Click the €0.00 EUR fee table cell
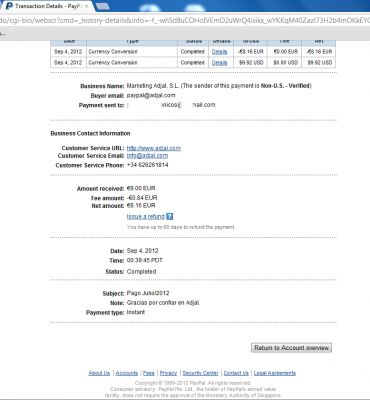This screenshot has width=370, height=400. [285, 52]
